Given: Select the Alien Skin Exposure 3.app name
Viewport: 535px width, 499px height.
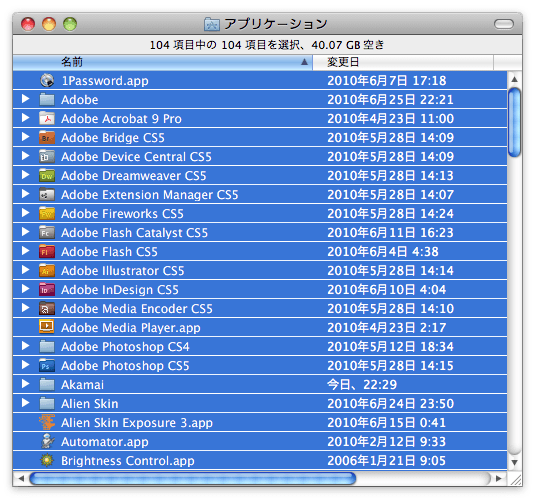Looking at the screenshot, I should point(137,423).
